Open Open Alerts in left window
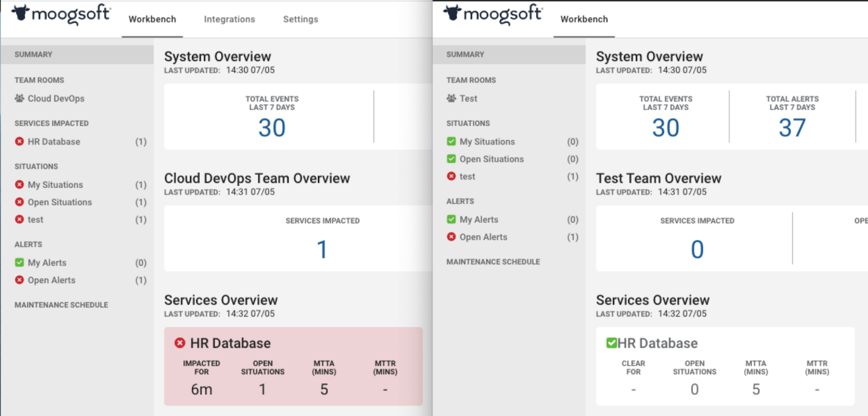868x416 pixels. pyautogui.click(x=52, y=281)
